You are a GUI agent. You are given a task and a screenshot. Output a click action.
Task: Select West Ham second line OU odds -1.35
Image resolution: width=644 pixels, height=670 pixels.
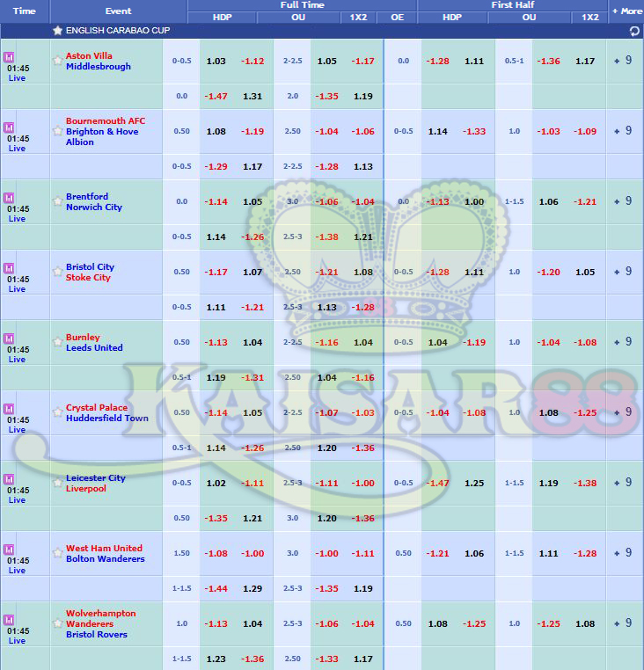point(326,589)
